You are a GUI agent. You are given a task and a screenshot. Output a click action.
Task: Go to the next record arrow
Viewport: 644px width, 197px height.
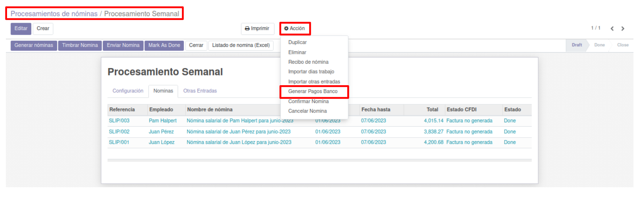point(623,29)
